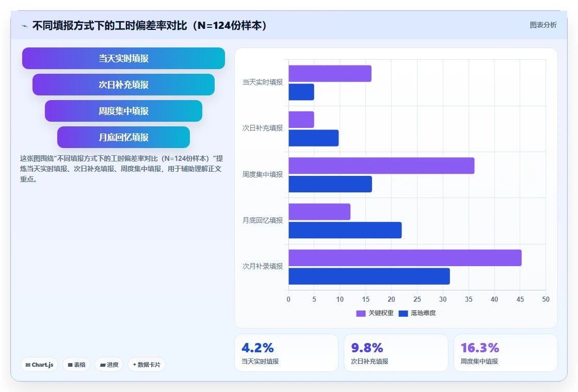Click the purple bar for 当天实时填报
The width and height of the screenshot is (578, 392).
pyautogui.click(x=330, y=74)
